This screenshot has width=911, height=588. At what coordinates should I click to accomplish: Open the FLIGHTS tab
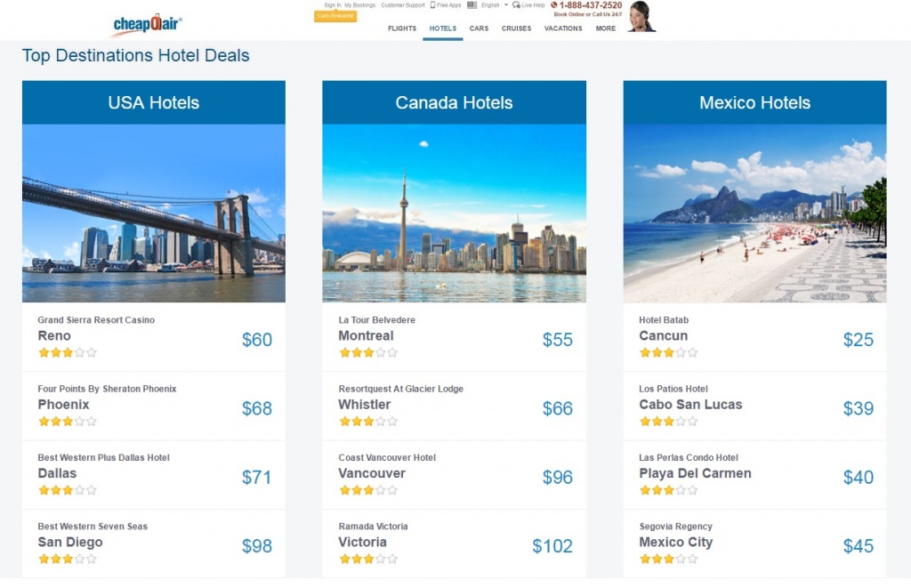[402, 28]
